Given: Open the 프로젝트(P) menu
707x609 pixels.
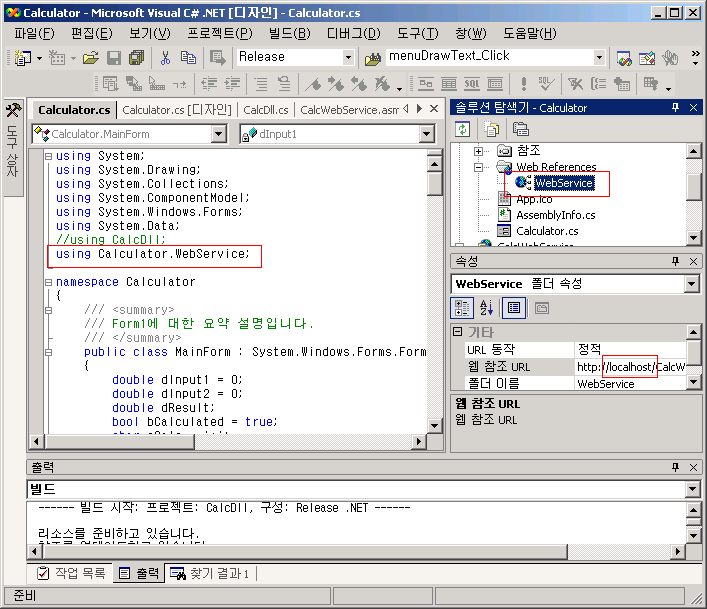Looking at the screenshot, I should coord(220,33).
